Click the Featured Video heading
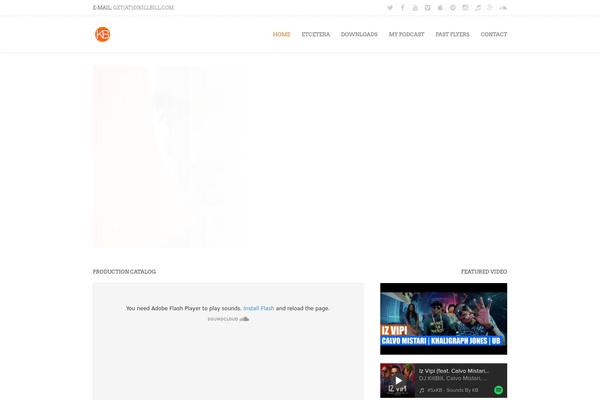 click(x=484, y=272)
